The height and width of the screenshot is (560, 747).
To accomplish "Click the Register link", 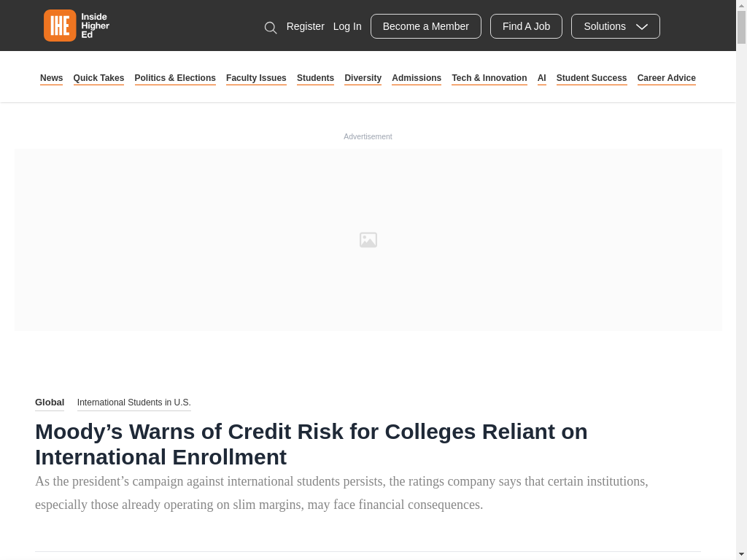I will pos(306,27).
